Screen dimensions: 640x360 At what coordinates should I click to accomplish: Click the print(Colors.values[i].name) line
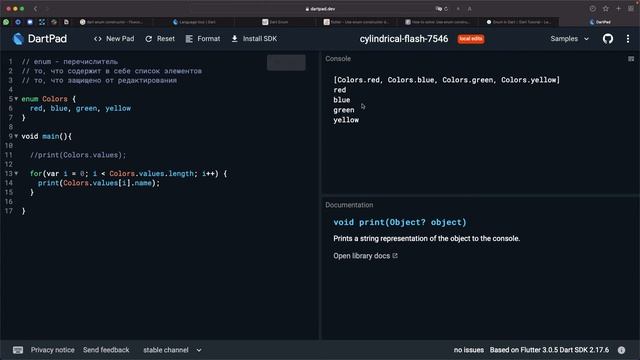coord(99,183)
